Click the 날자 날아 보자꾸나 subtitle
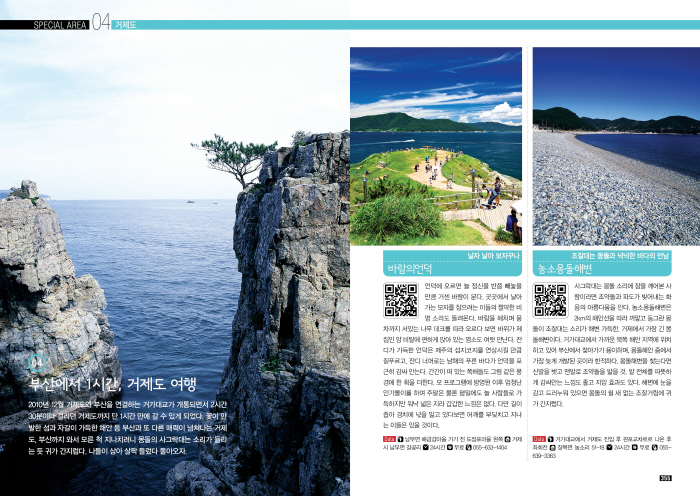This screenshot has height=496, width=700. click(495, 256)
